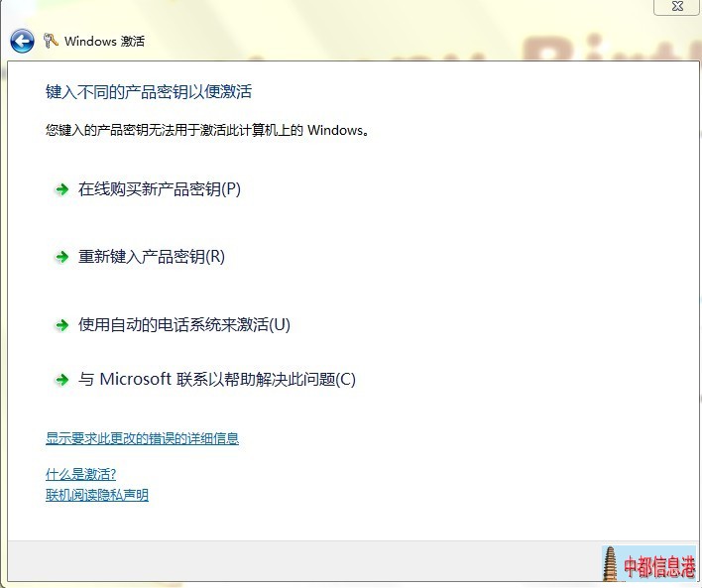Click green arrow beside 与 Microsoft 联系 option
Viewport: 702px width, 588px height.
pos(61,380)
